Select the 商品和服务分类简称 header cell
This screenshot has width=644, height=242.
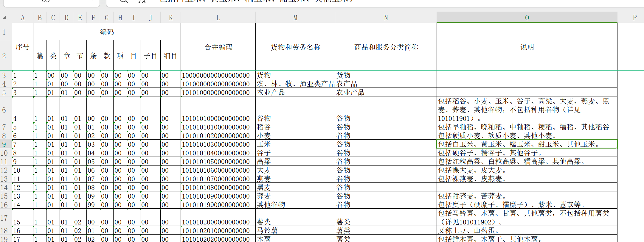tap(386, 47)
